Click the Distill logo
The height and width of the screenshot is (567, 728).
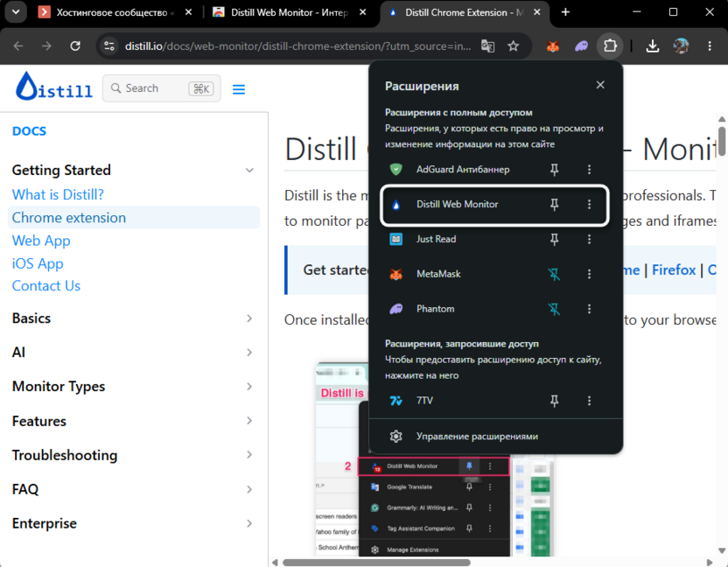(x=54, y=87)
